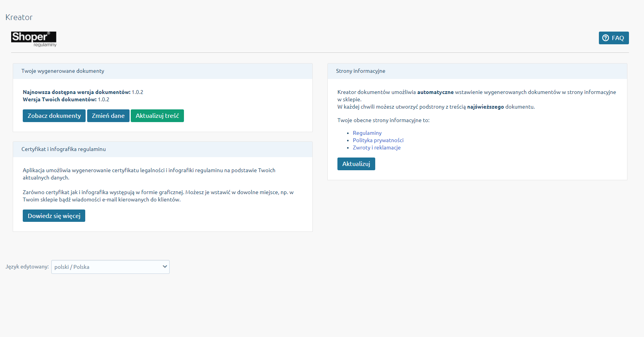Follow the Polityka prywatności link
Screen dimensions: 644x337
(x=378, y=140)
